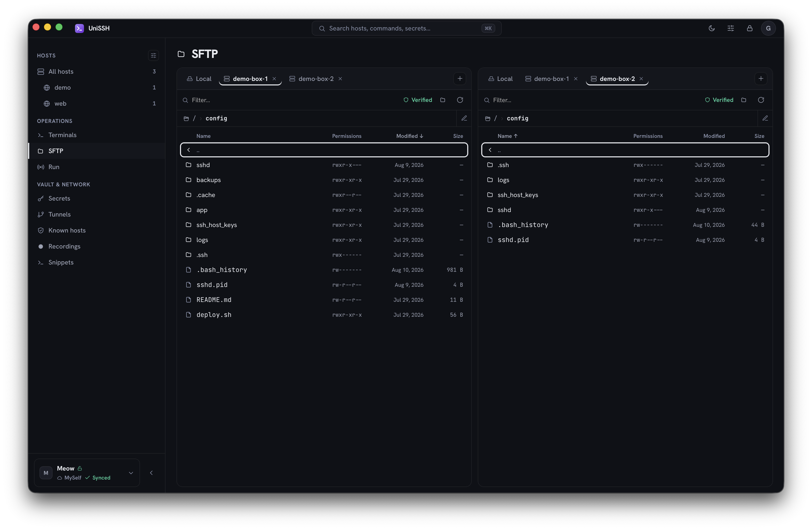Select README.md in left pane

(x=324, y=300)
